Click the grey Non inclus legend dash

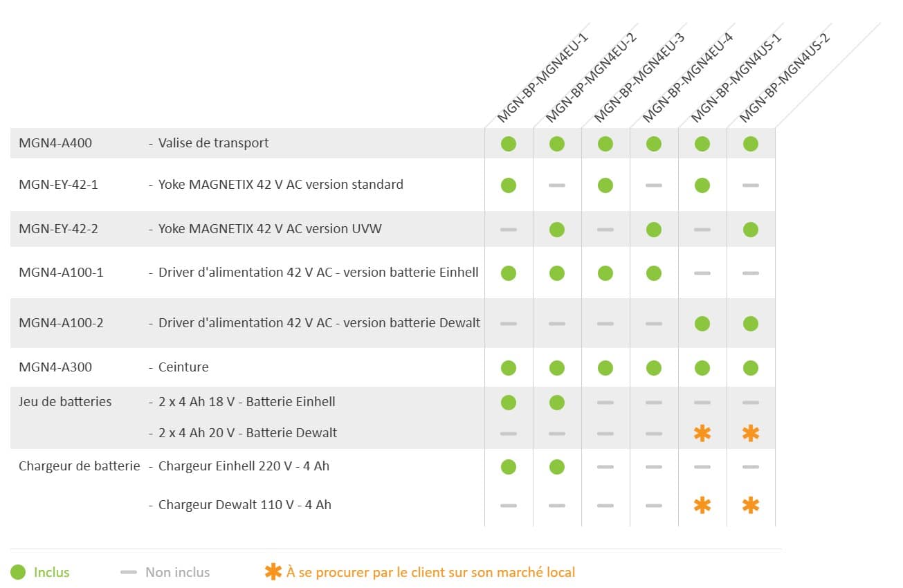click(129, 572)
